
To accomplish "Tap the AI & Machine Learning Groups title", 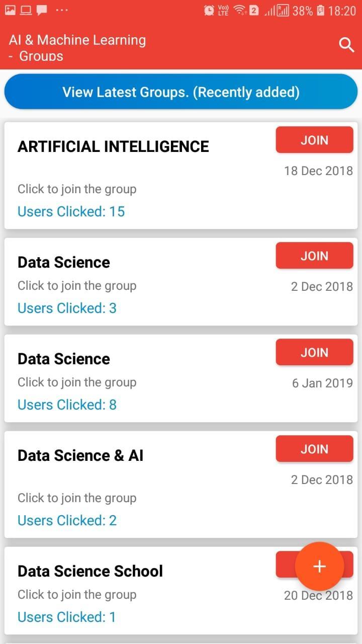I will 77,47.
